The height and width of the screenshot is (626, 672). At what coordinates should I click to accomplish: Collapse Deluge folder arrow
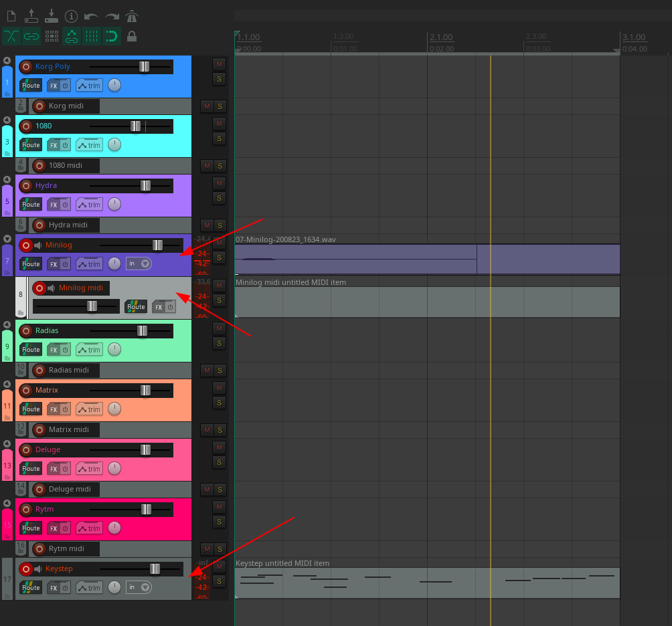click(x=7, y=443)
